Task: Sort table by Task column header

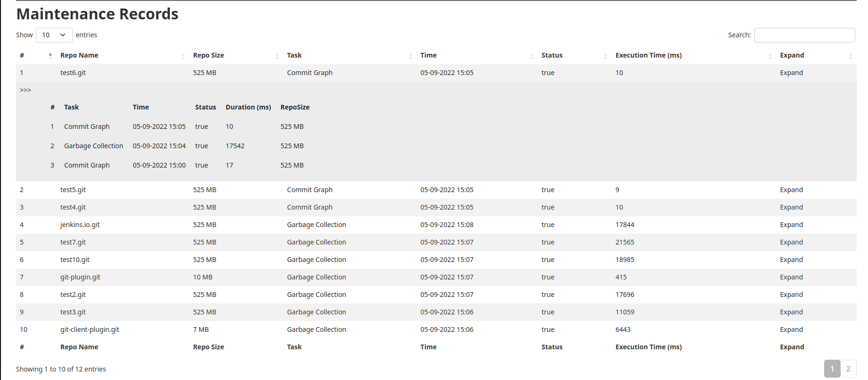Action: (350, 55)
